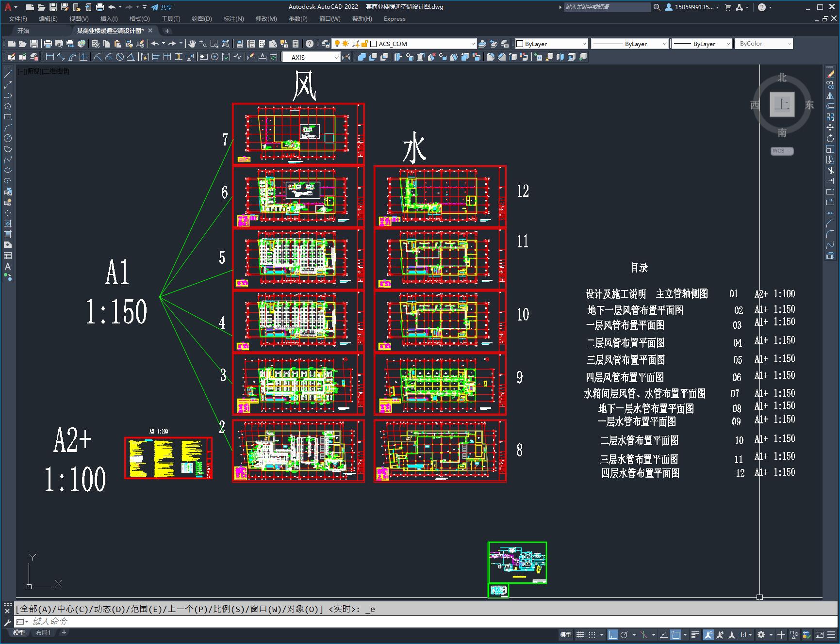Viewport: 840px width, 644px height.
Task: Open Layer Properties Manager icon
Action: (326, 44)
